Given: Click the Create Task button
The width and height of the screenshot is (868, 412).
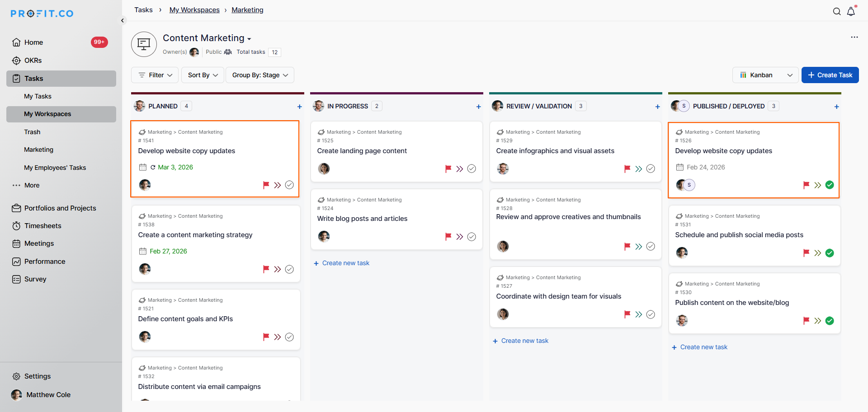Looking at the screenshot, I should pos(830,75).
